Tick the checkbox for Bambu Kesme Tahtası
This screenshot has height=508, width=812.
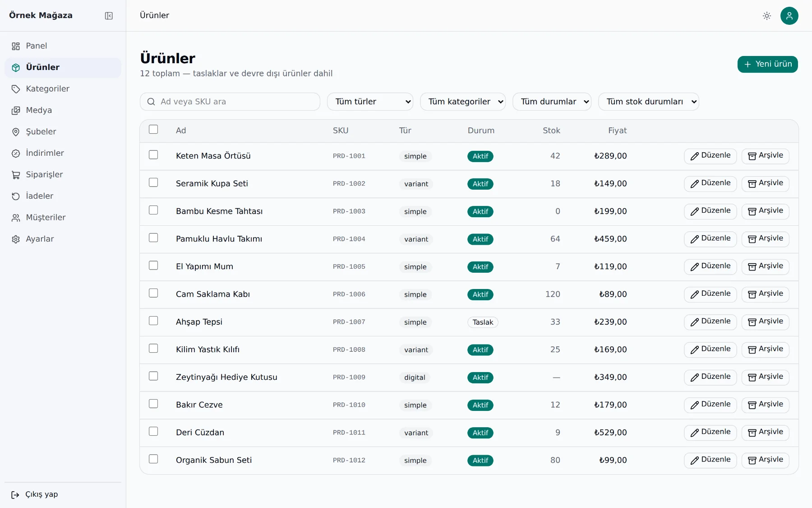(x=153, y=210)
